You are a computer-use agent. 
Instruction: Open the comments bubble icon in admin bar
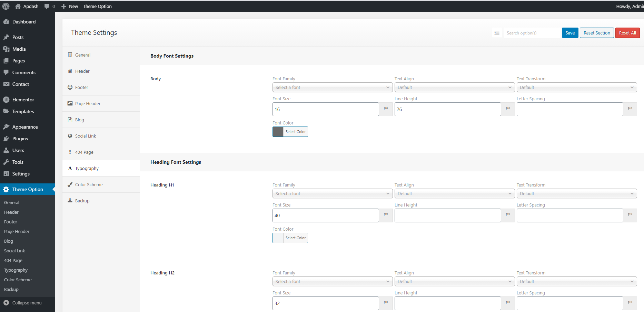47,6
